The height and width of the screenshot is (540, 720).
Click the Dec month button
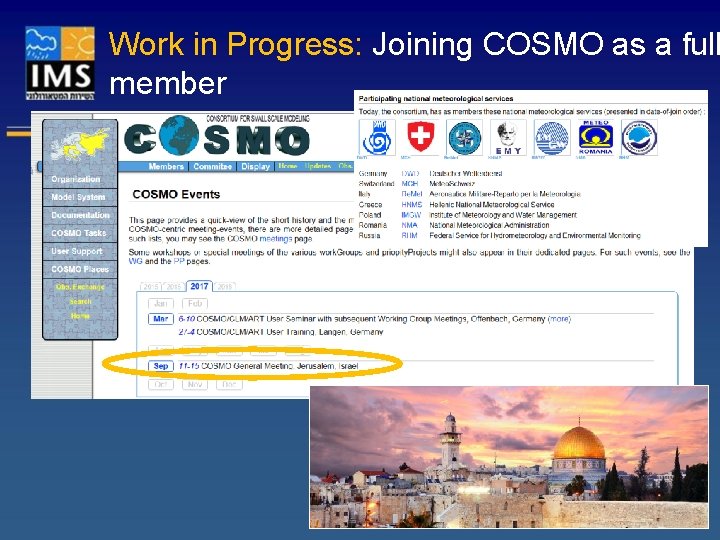click(229, 384)
